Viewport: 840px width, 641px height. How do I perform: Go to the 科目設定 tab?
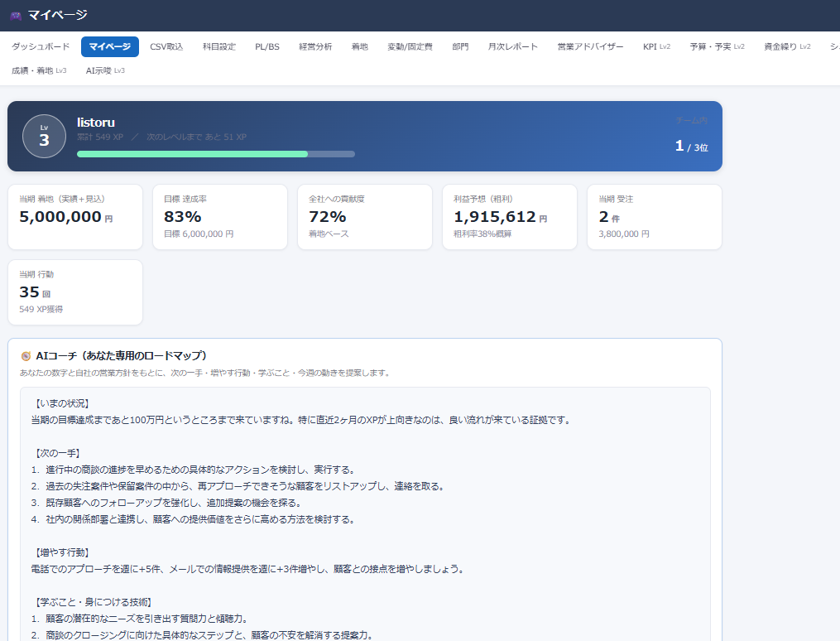tap(219, 46)
